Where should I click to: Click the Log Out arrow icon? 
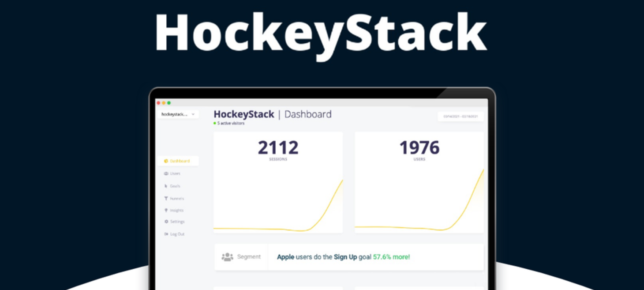(166, 234)
